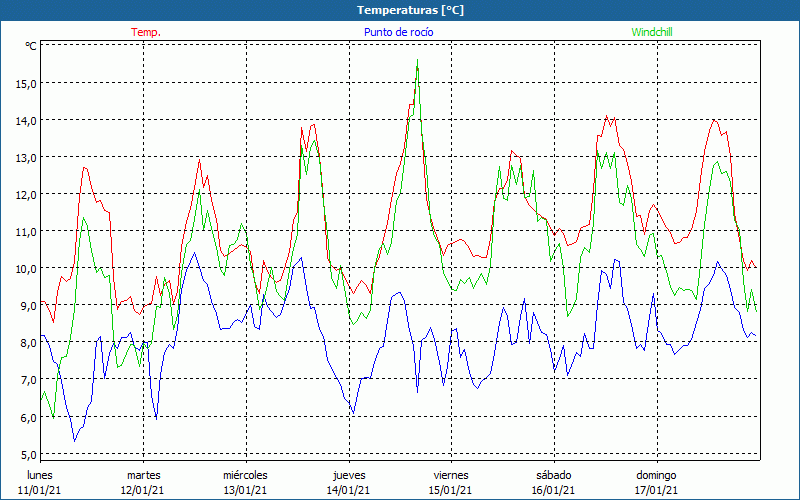The height and width of the screenshot is (500, 800).
Task: Select the green Windchill legend label
Action: tap(652, 32)
